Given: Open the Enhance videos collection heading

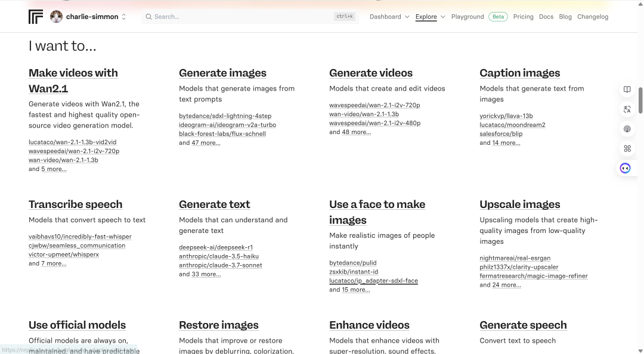Looking at the screenshot, I should tap(369, 325).
